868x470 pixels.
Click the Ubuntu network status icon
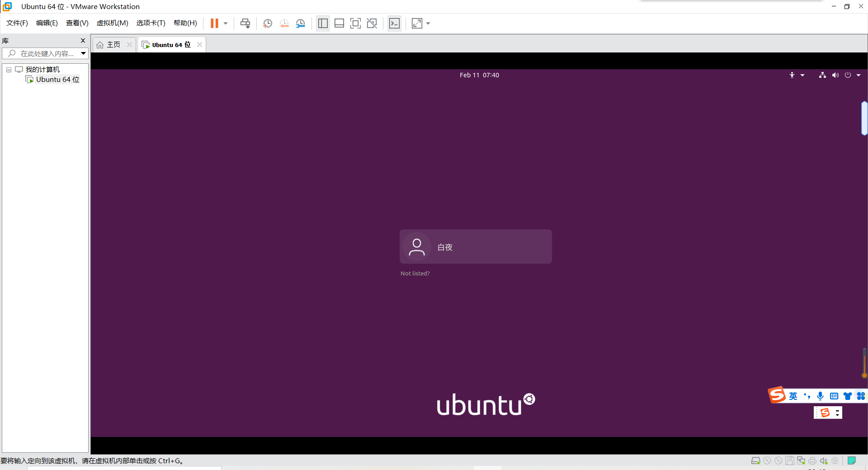pos(822,75)
